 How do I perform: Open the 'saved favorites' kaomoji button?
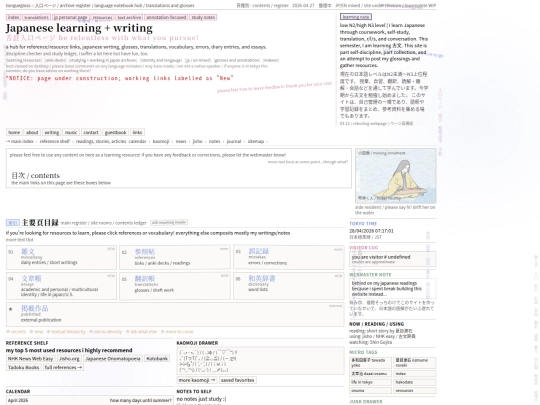(238, 380)
